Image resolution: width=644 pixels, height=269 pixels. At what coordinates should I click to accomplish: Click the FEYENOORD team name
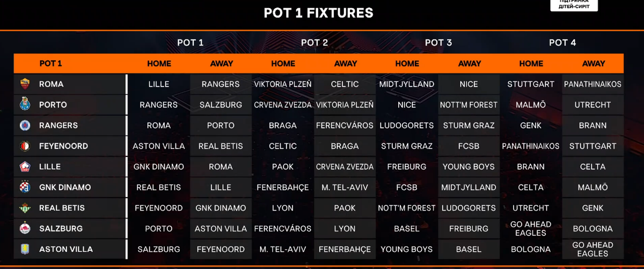tap(63, 146)
